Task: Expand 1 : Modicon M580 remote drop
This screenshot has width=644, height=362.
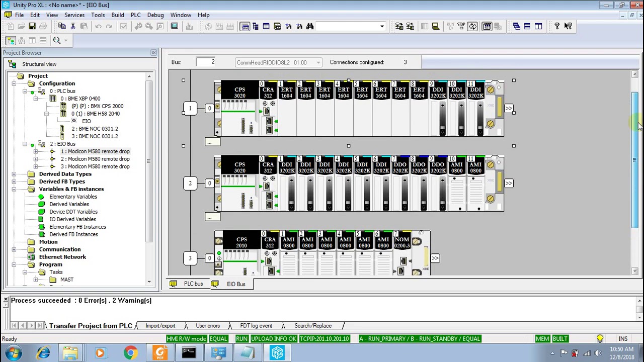Action: point(36,151)
